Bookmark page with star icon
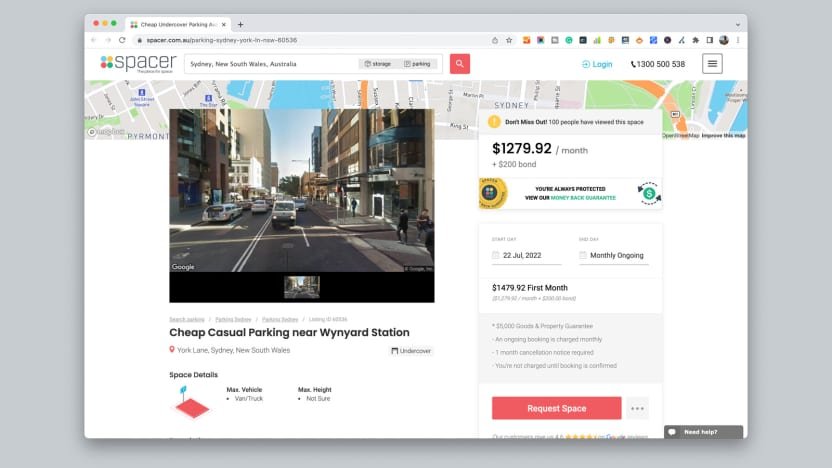Image resolution: width=832 pixels, height=468 pixels. pos(509,40)
